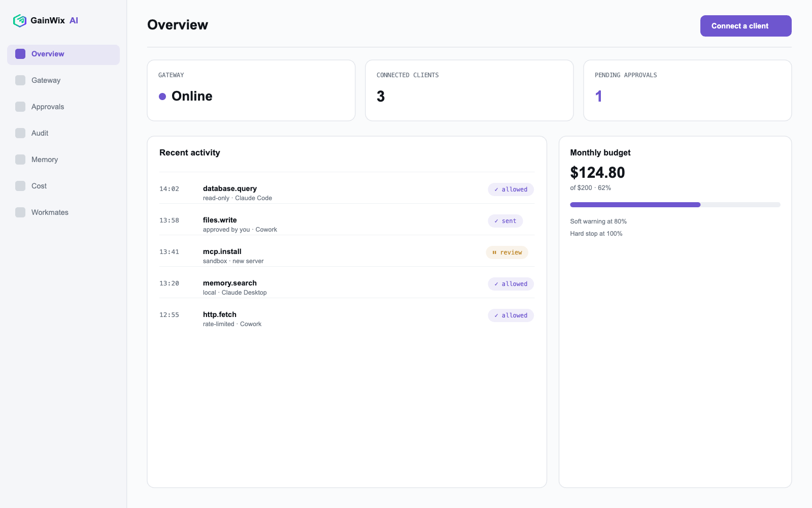The image size is (812, 508).
Task: Click the 12:55 timestamp
Action: click(169, 315)
